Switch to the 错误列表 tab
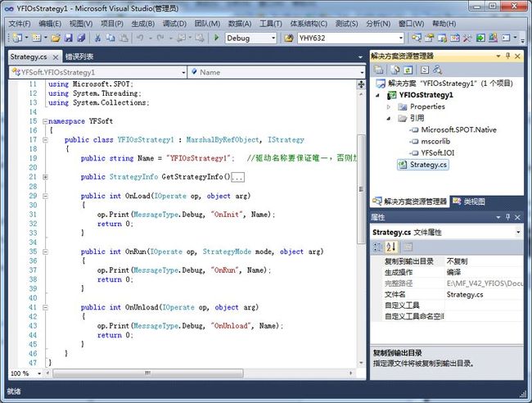Image resolution: width=532 pixels, height=403 pixels. click(79, 57)
